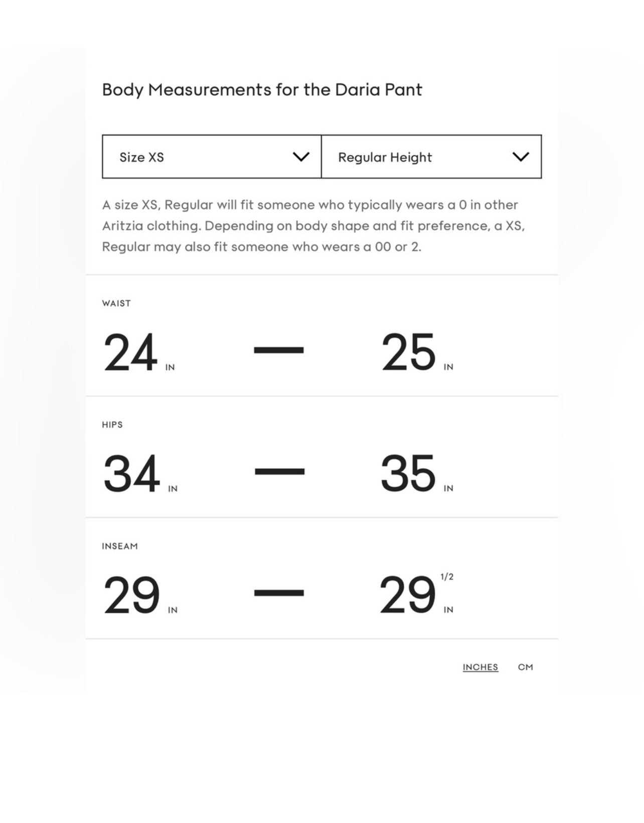The width and height of the screenshot is (644, 823).
Task: Click the size XS fit description paragraph
Action: (x=313, y=226)
